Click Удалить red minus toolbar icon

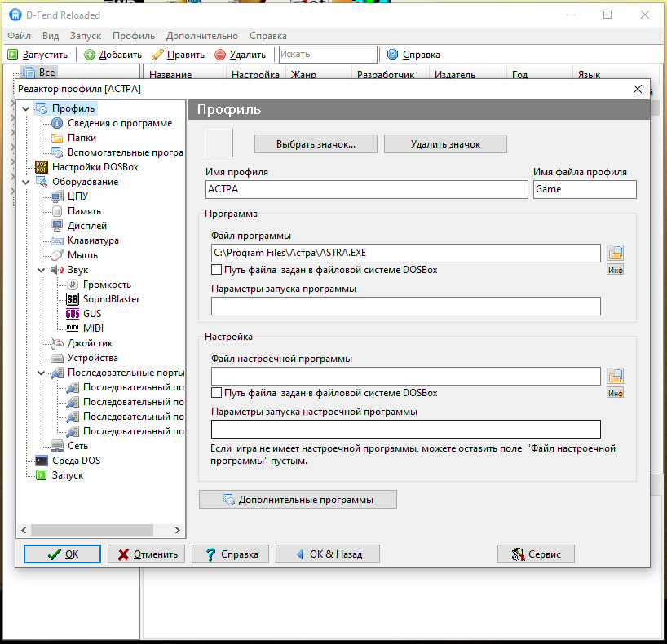tap(220, 55)
